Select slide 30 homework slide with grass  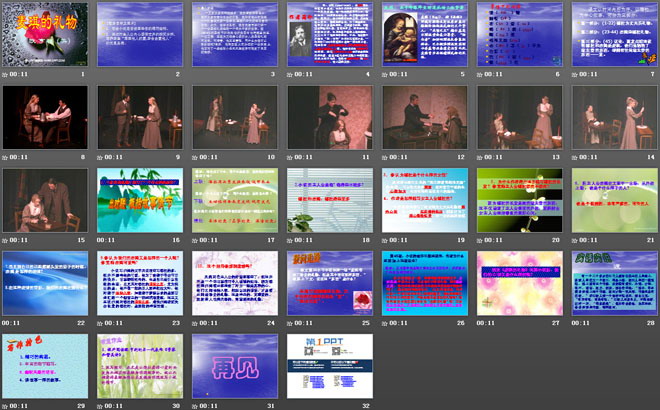point(140,366)
